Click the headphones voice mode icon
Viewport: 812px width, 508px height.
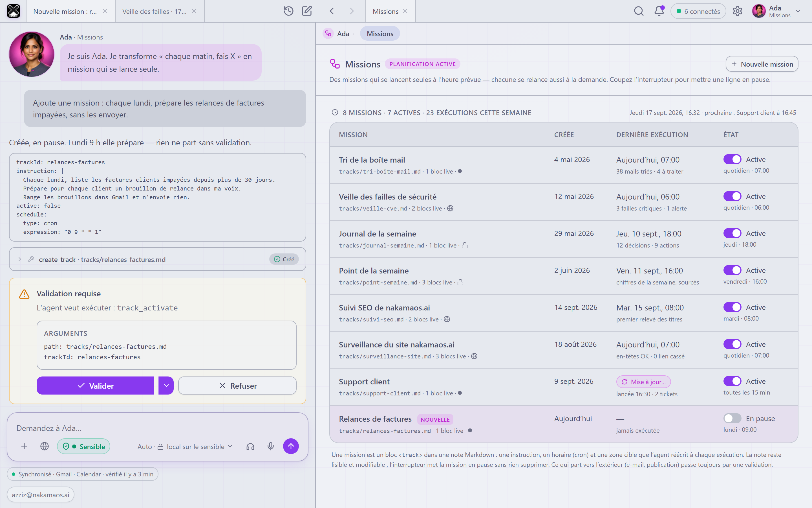point(250,446)
